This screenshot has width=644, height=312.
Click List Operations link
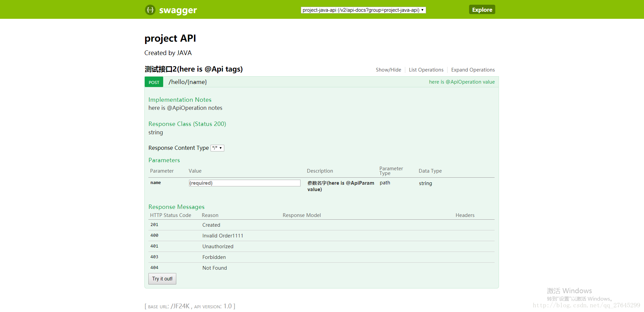pos(426,70)
